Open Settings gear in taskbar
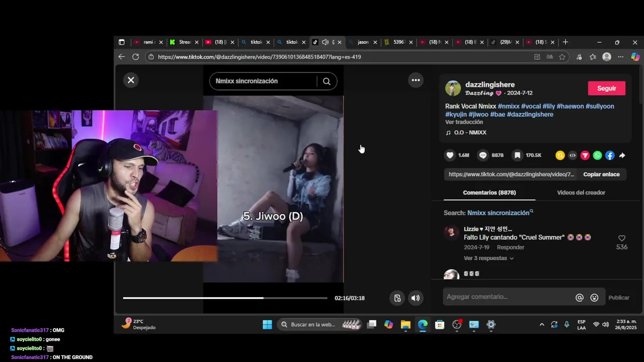Viewport: 644px width, 362px height. click(x=491, y=325)
